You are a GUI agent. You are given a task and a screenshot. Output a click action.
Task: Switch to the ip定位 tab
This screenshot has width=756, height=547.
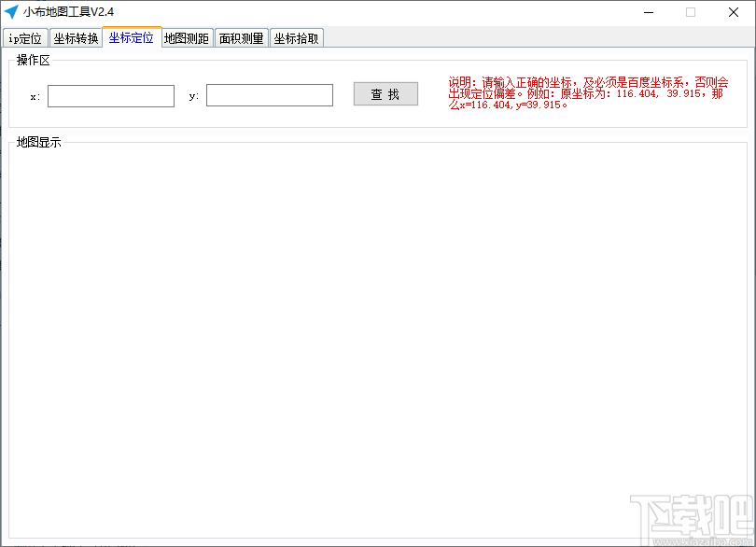click(x=25, y=38)
